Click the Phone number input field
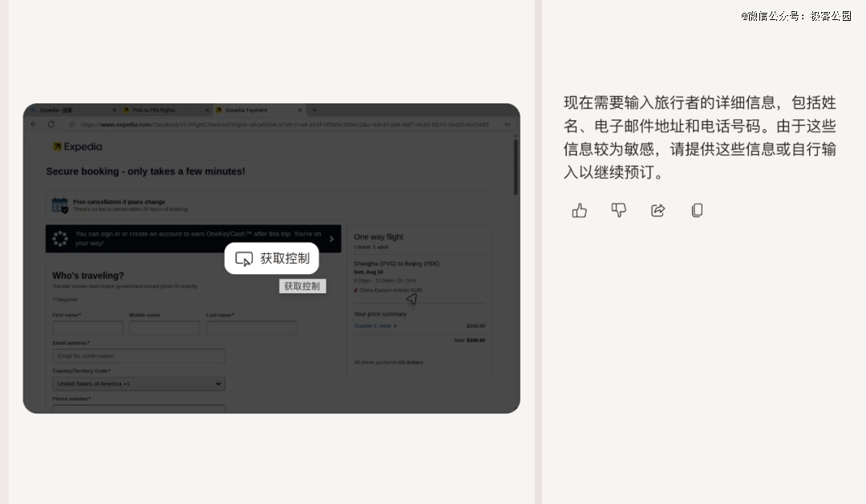 [x=139, y=409]
